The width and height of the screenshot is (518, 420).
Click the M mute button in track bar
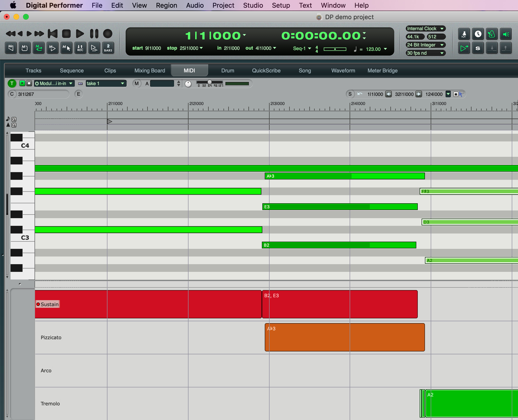[x=137, y=83]
